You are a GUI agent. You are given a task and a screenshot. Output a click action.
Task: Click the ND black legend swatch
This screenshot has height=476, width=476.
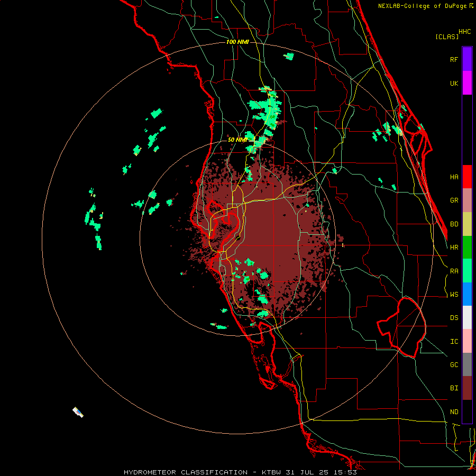click(467, 411)
